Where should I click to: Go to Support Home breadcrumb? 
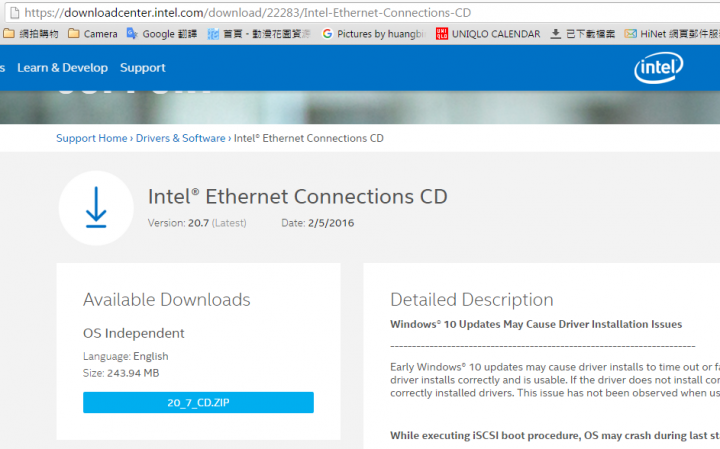tap(92, 138)
